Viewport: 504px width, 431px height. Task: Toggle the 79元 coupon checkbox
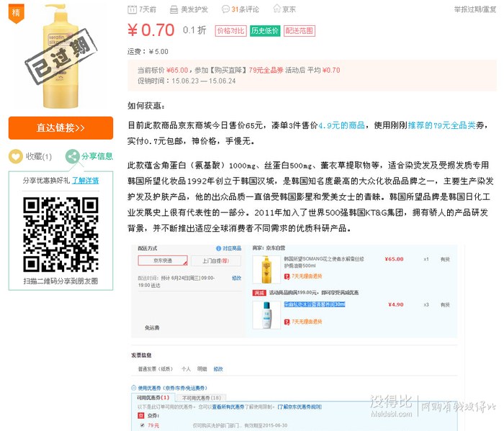pyautogui.click(x=142, y=425)
